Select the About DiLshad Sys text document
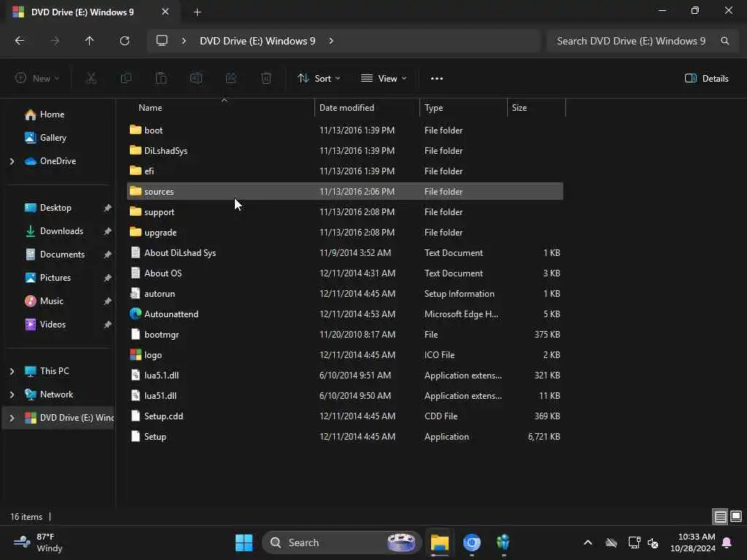 [x=345, y=253]
